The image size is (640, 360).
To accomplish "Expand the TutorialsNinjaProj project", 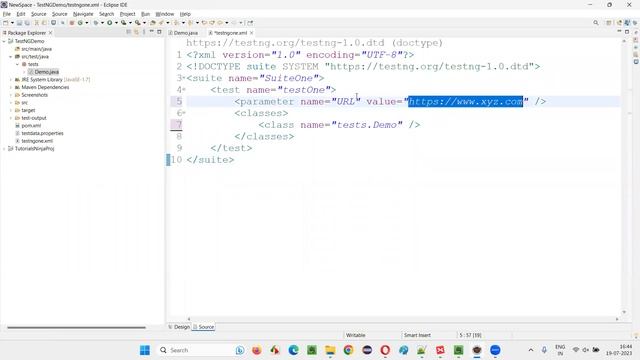I will 4,149.
